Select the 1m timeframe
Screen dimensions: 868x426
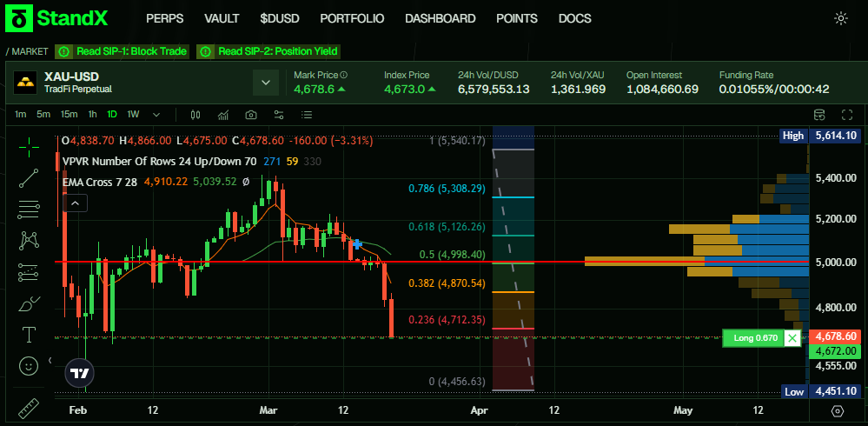click(x=21, y=115)
